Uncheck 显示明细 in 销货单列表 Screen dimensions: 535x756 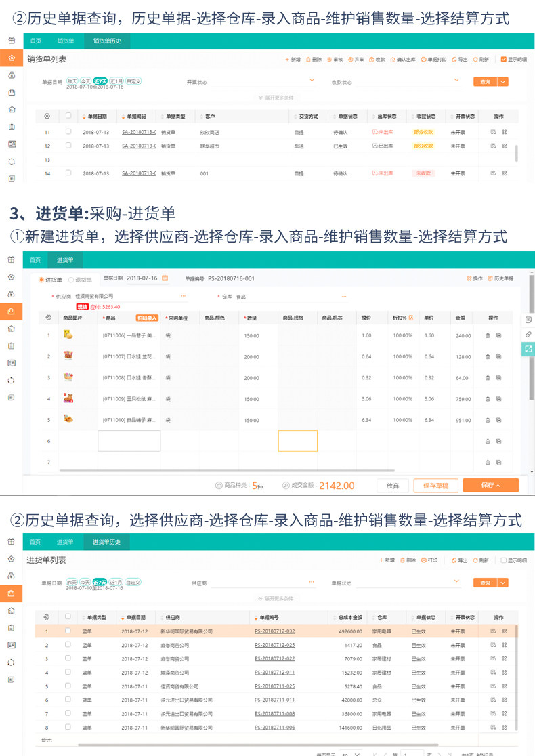click(x=503, y=60)
